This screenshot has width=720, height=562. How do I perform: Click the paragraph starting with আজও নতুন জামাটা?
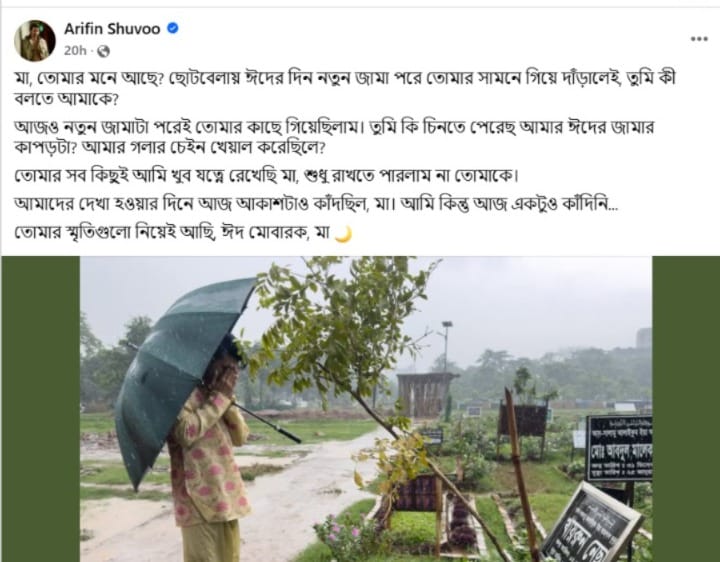pos(334,136)
